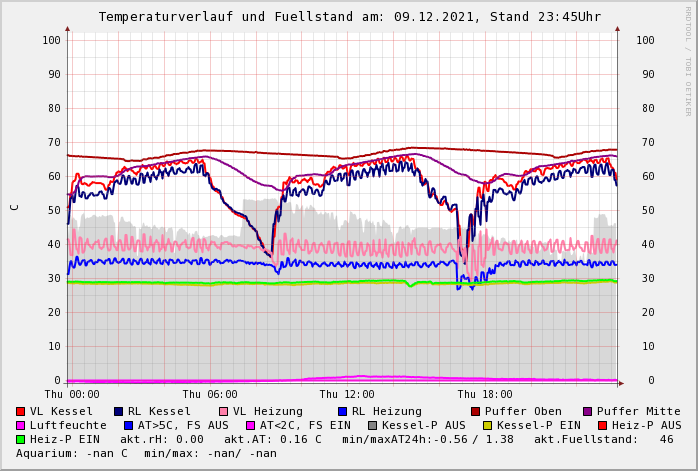698x471 pixels.
Task: Select the pink VL Heizung legend swatch
Action: [224, 411]
